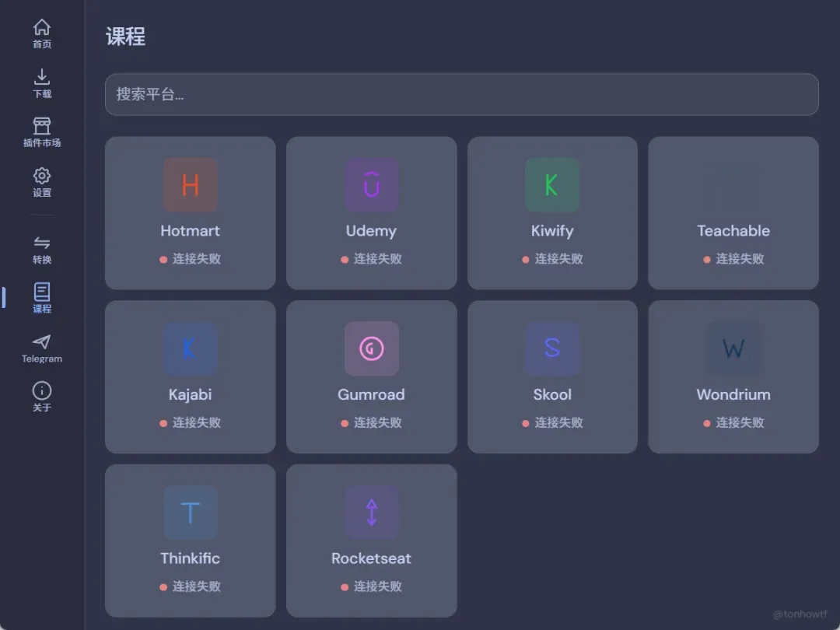Open the convert (转换) arrows icon
The height and width of the screenshot is (630, 840).
tap(42, 243)
